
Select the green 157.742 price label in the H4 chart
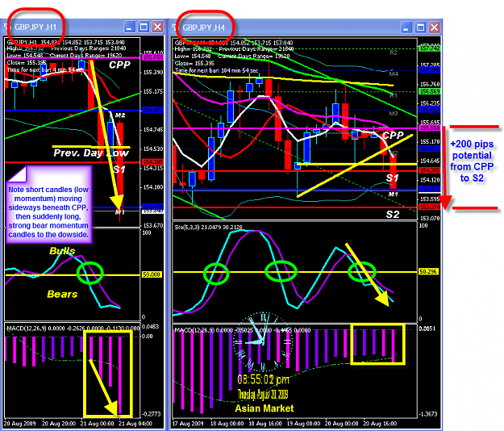point(430,48)
